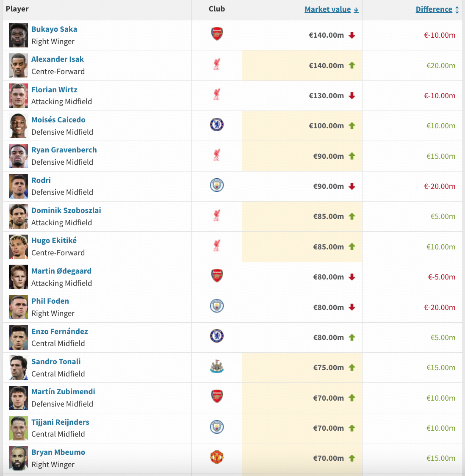This screenshot has height=476, width=465.
Task: Open Dominik Szoboszlai's profile link
Action: pyautogui.click(x=66, y=210)
